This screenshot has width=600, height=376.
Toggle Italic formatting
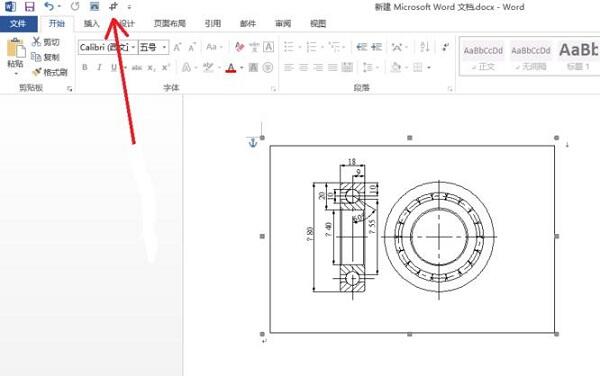(99, 68)
